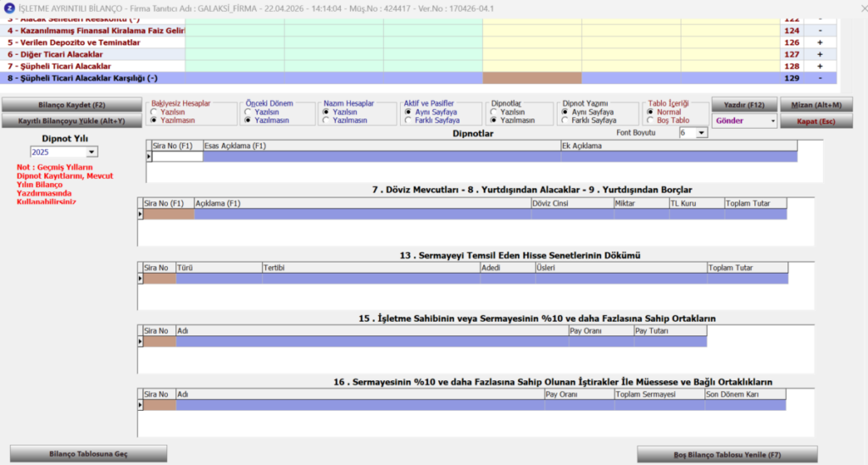Click the Bilanço Kaydet (F2) button

pyautogui.click(x=72, y=104)
